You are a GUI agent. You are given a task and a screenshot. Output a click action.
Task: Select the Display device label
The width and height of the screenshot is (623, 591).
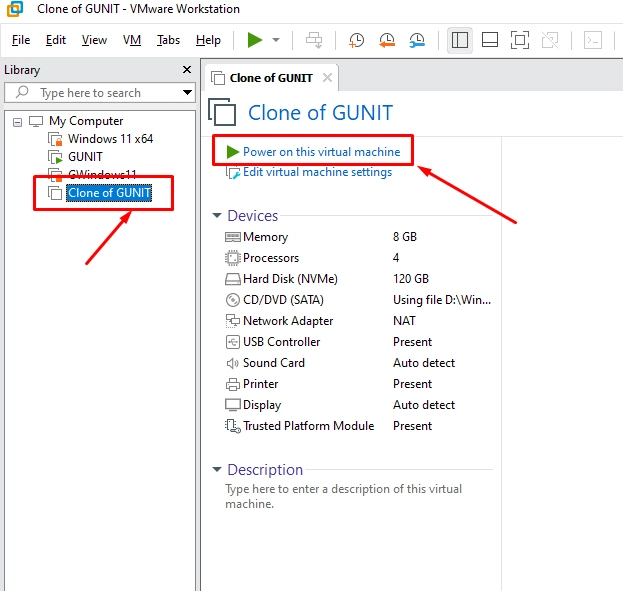262,405
